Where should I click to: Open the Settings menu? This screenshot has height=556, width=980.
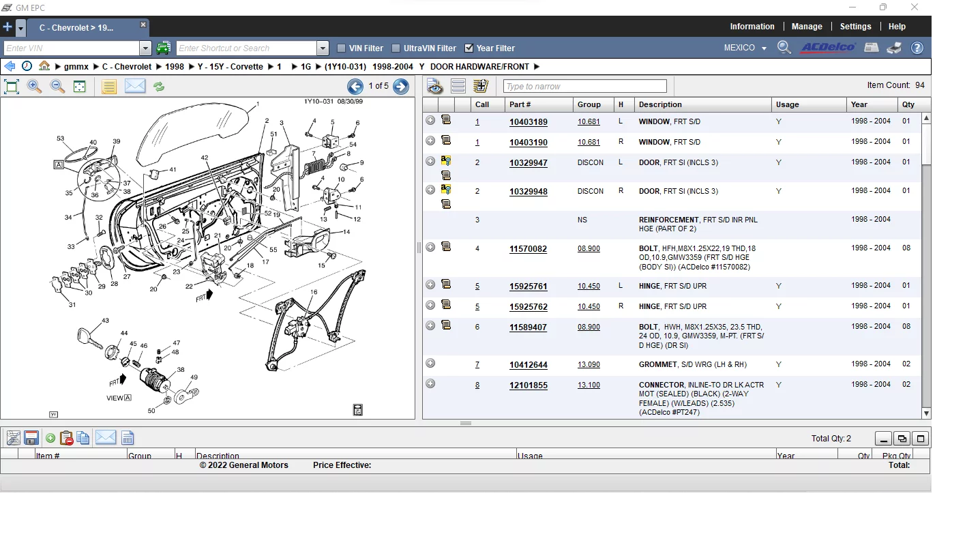click(855, 27)
